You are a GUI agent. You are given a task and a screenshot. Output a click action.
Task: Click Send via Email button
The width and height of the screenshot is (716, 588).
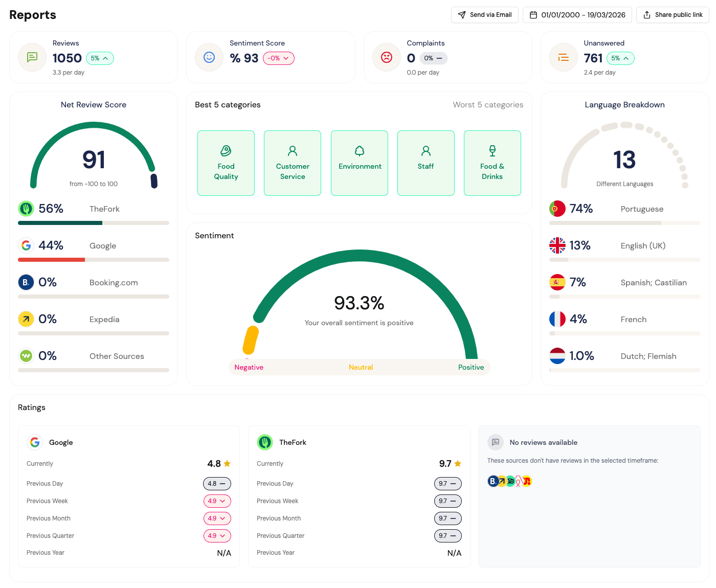coord(485,15)
